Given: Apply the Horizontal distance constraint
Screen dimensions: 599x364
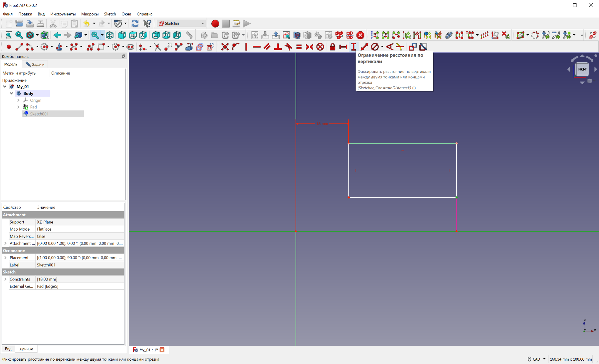Looking at the screenshot, I should click(343, 47).
